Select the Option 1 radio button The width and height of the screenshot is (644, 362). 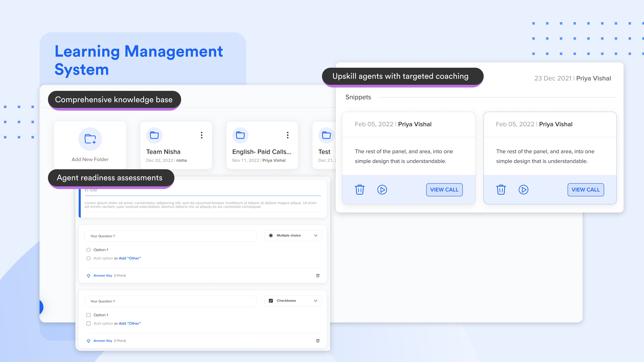[89, 250]
